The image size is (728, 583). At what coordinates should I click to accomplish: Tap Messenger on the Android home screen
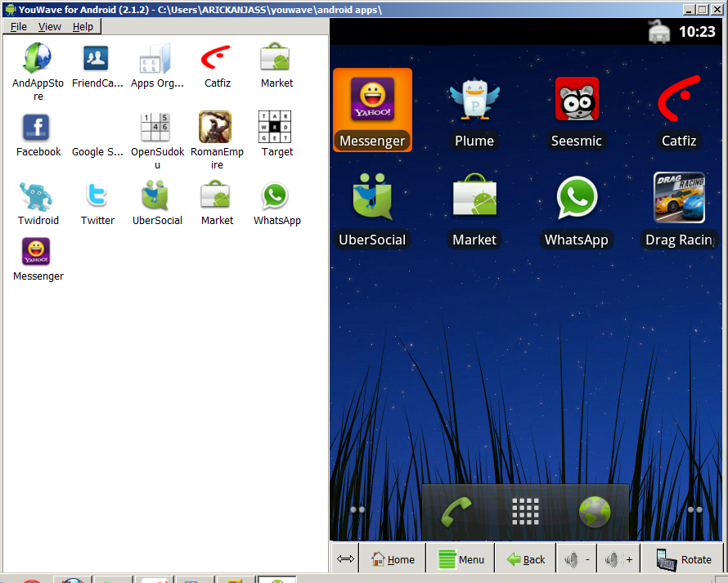tap(372, 110)
